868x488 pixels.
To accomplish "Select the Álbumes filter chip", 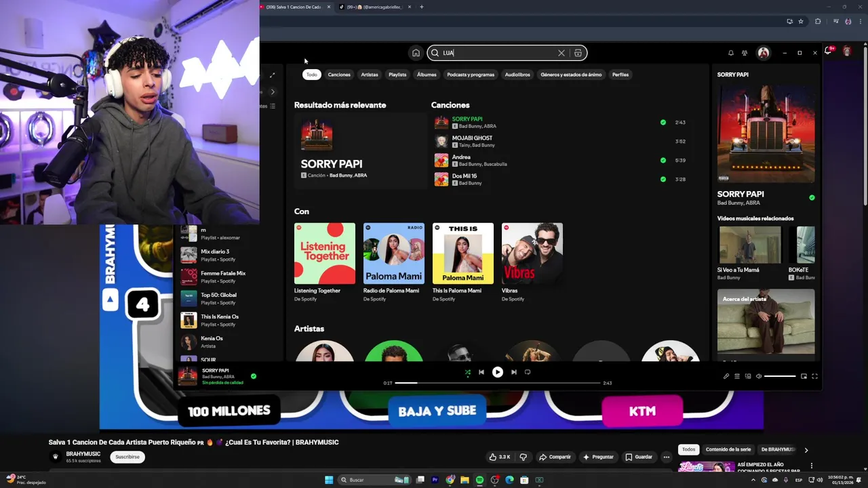I will coord(427,75).
